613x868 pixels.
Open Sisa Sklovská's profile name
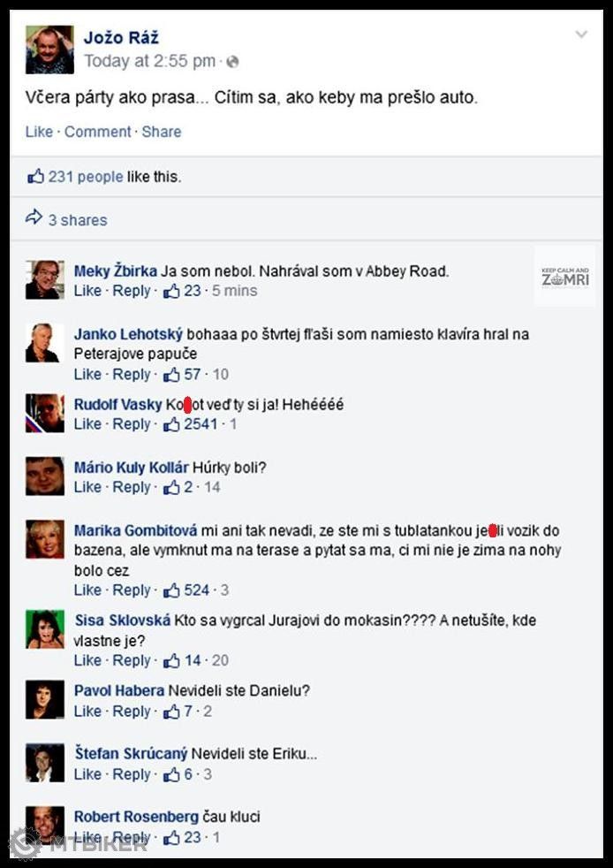[122, 621]
